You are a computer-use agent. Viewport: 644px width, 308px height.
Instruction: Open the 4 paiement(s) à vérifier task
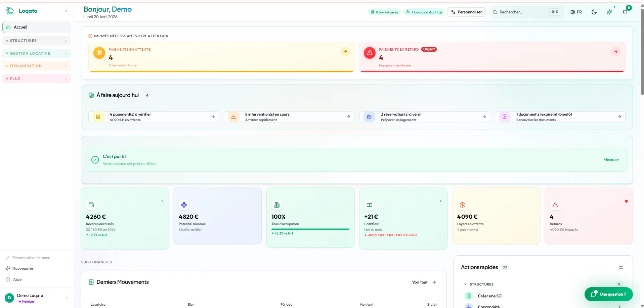(154, 117)
